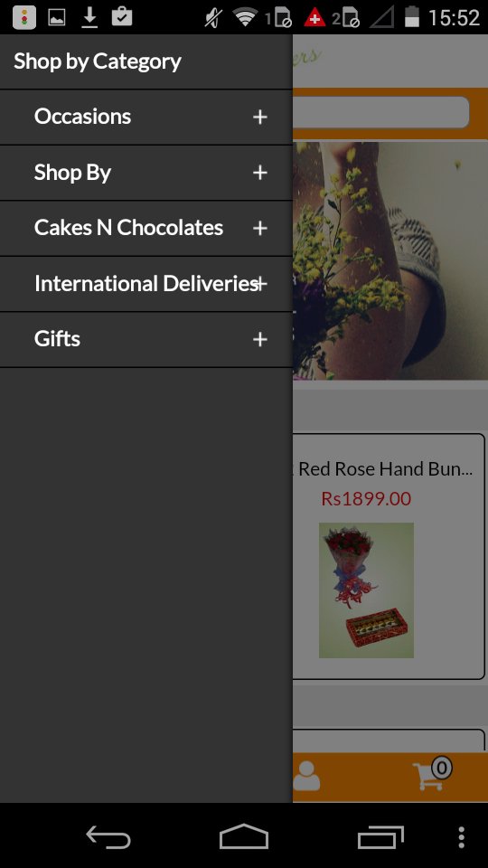Expand Cakes N Chocolates plus icon
Viewport: 488px width, 868px height.
(x=260, y=228)
